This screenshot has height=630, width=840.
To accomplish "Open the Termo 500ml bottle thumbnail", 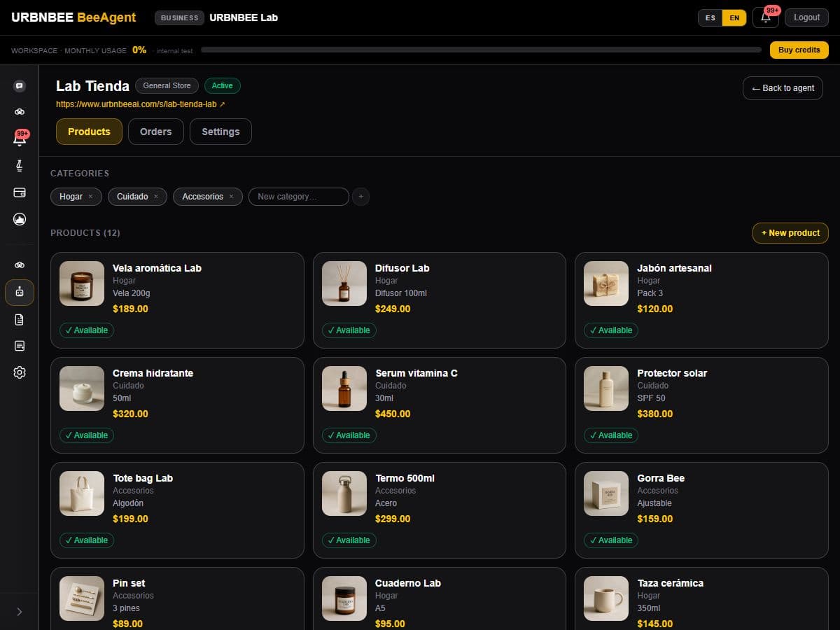I will [x=344, y=493].
